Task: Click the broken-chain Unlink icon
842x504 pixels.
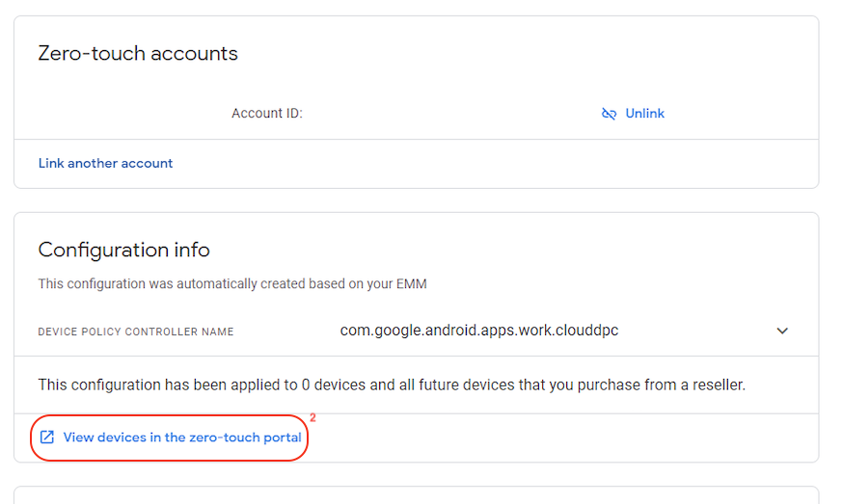Action: pyautogui.click(x=609, y=114)
